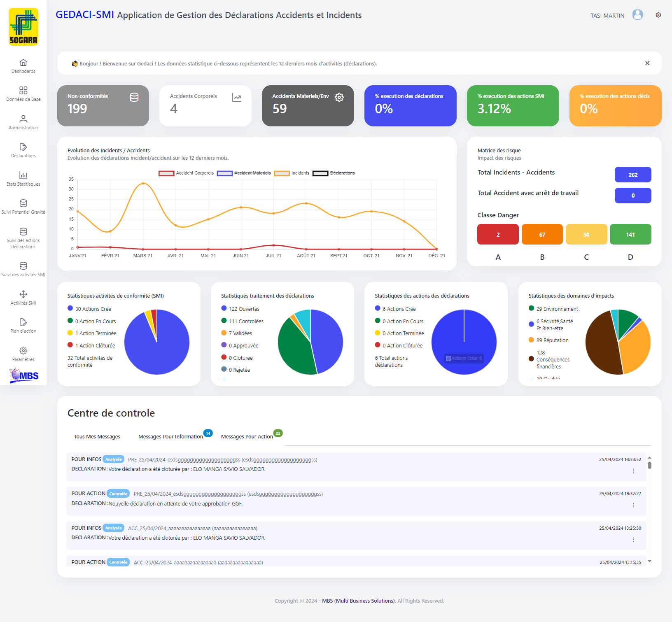Toggle 6 Actions Crée legend item
672x622 pixels.
tap(395, 309)
